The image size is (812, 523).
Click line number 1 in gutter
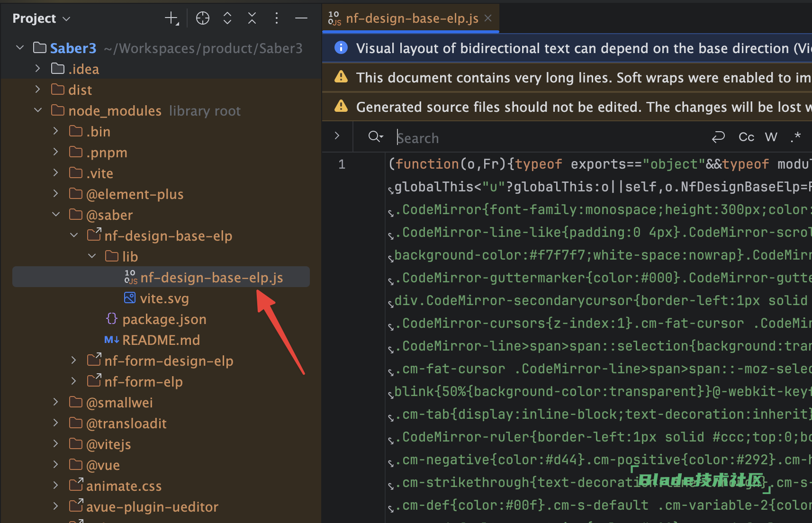coord(342,164)
